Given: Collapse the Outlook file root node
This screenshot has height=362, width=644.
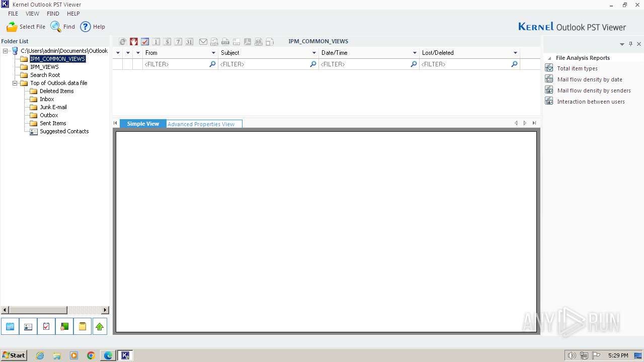Looking at the screenshot, I should (x=6, y=51).
